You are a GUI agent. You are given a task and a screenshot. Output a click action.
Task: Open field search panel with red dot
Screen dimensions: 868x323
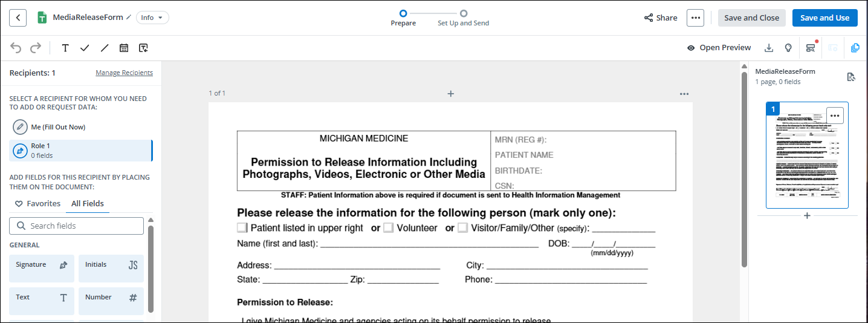click(x=811, y=48)
